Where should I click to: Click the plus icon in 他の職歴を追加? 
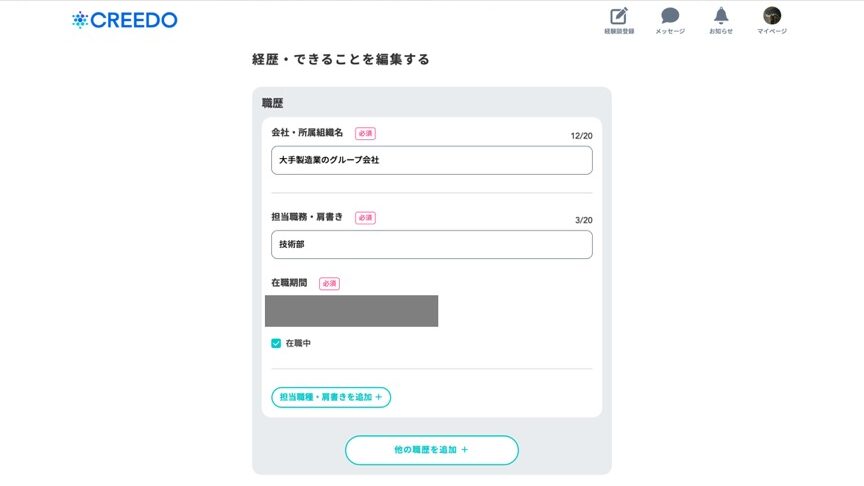[x=465, y=450]
